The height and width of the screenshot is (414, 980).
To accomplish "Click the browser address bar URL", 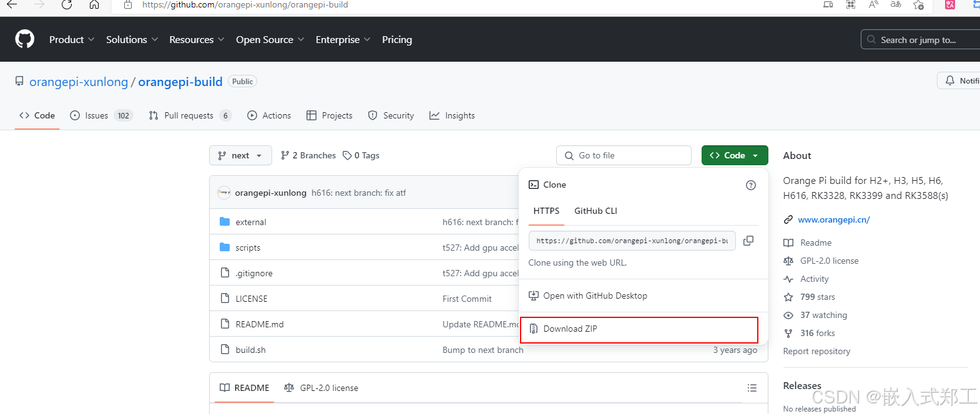I will point(245,5).
